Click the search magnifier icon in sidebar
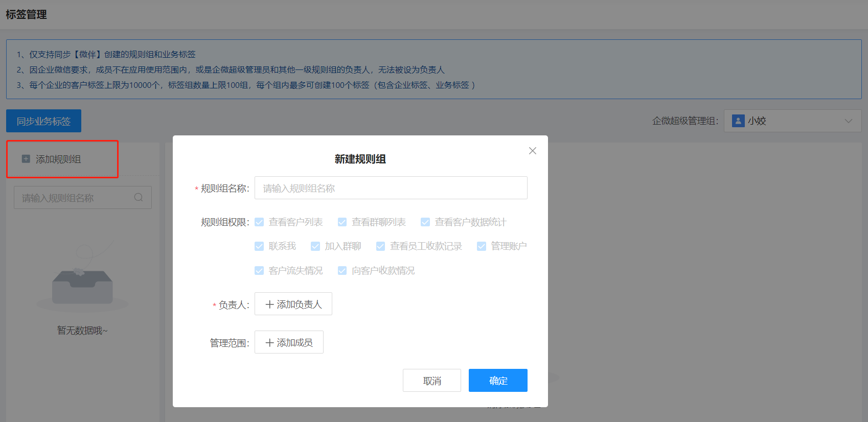Image resolution: width=868 pixels, height=422 pixels. tap(139, 198)
